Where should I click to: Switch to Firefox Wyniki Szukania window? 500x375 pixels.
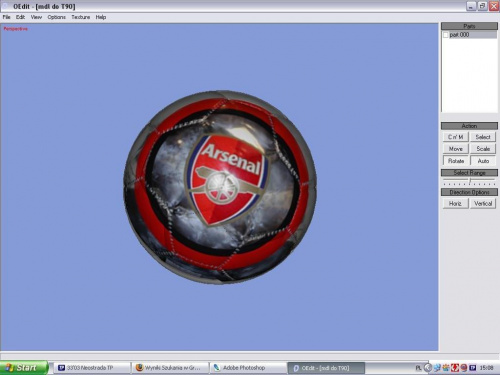[170, 368]
